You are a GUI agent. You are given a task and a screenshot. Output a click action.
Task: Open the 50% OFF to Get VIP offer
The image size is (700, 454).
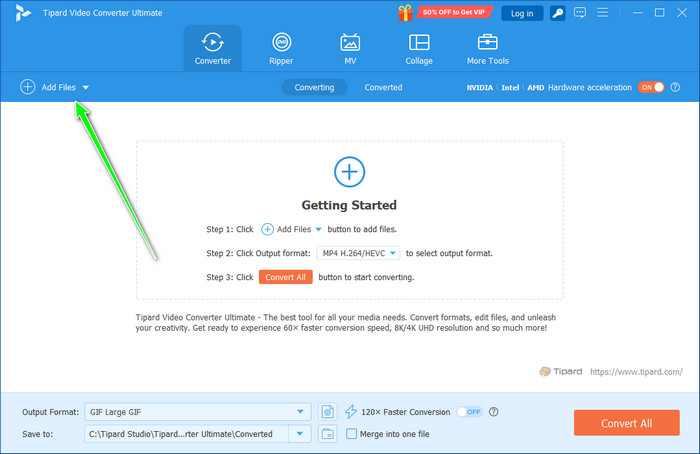454,12
